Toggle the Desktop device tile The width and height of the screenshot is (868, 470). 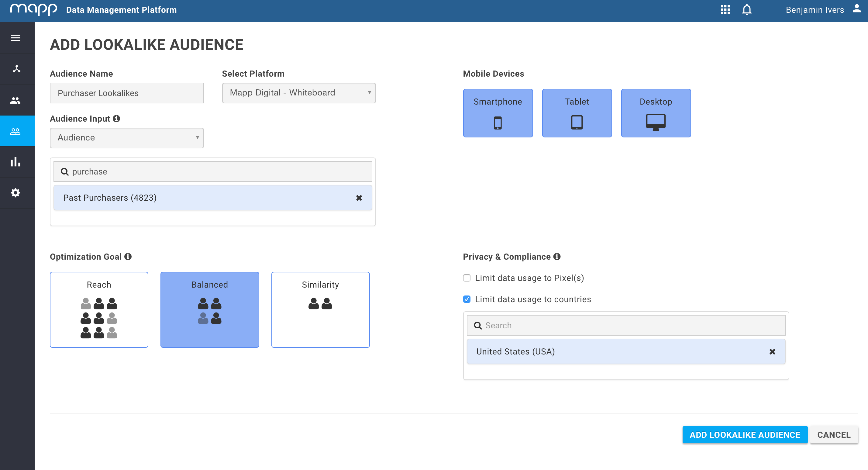(x=656, y=113)
